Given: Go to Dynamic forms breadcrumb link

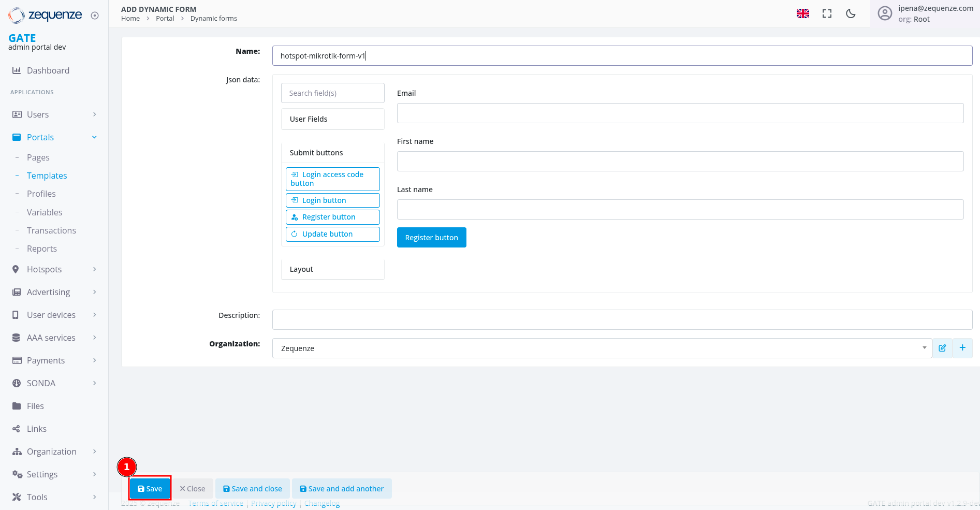Looking at the screenshot, I should 213,19.
